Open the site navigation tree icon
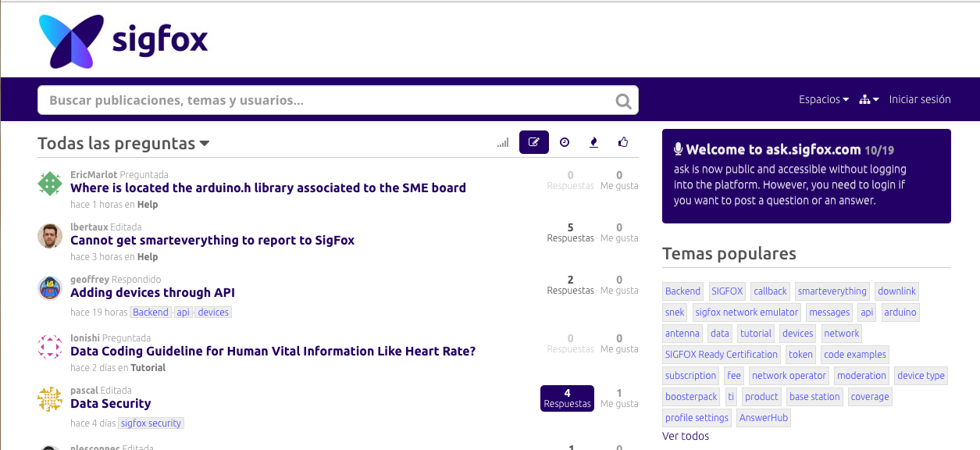The width and height of the screenshot is (980, 450). 868,100
